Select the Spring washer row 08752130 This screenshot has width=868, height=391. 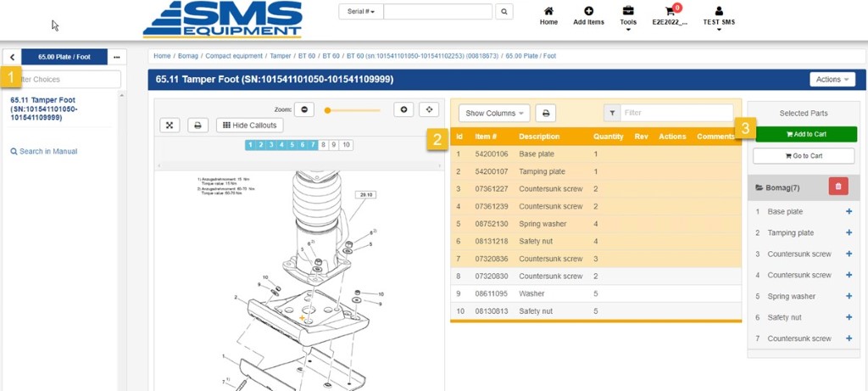click(596, 224)
